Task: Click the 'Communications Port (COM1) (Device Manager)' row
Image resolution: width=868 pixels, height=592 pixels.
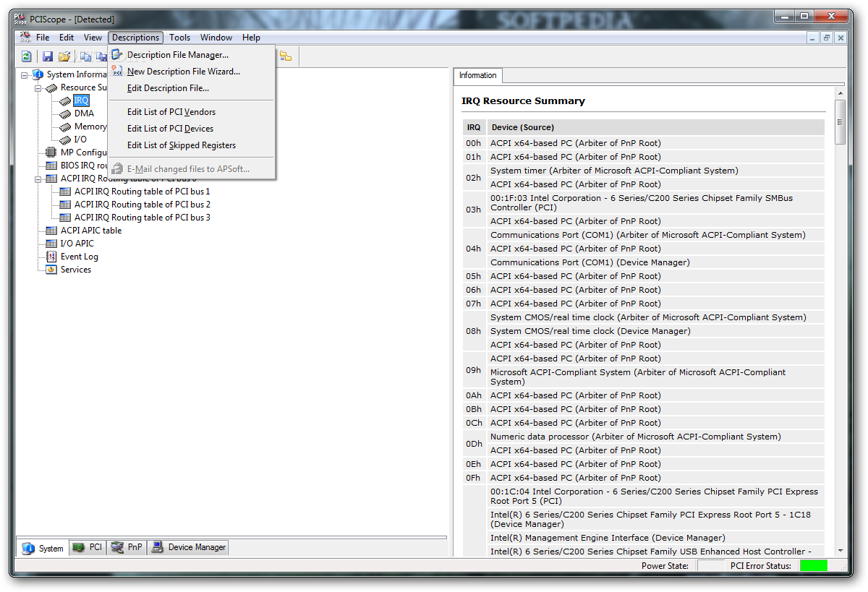Action: 655,262
